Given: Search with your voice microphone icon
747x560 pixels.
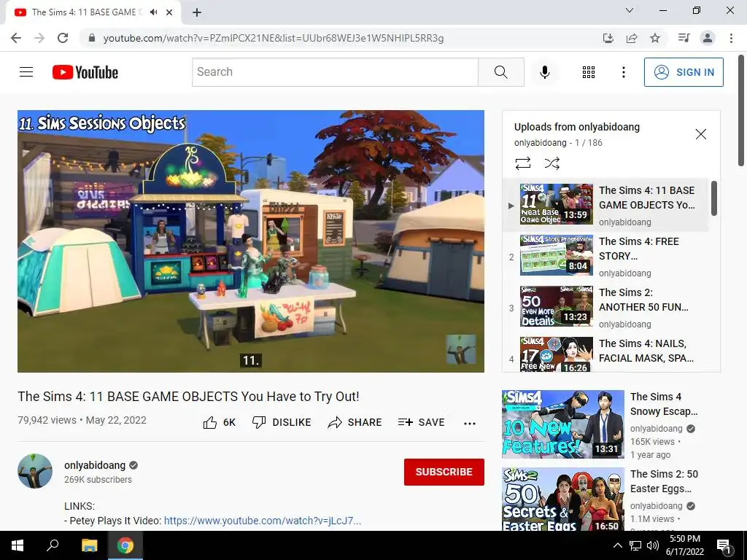Looking at the screenshot, I should tap(544, 72).
